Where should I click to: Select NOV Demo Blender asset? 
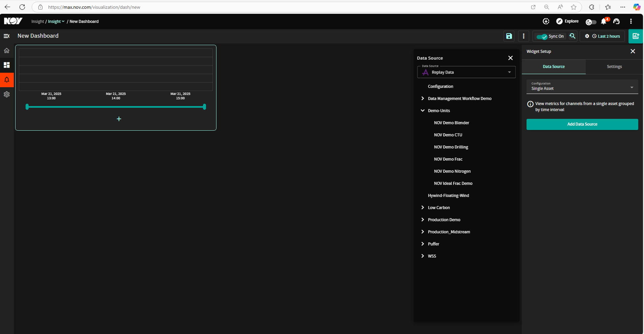(451, 123)
